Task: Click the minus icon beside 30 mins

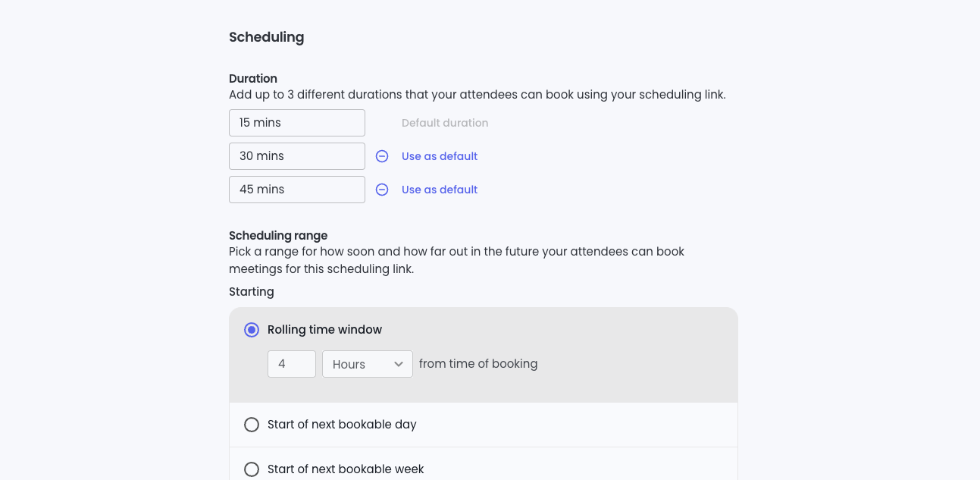Action: tap(382, 156)
